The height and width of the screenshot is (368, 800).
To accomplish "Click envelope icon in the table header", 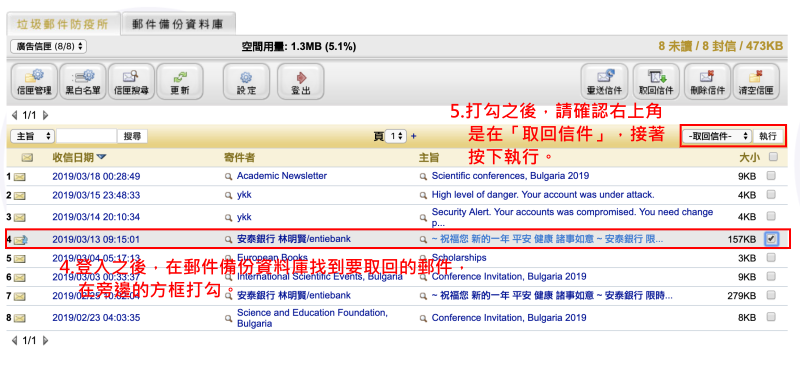I will tap(28, 158).
